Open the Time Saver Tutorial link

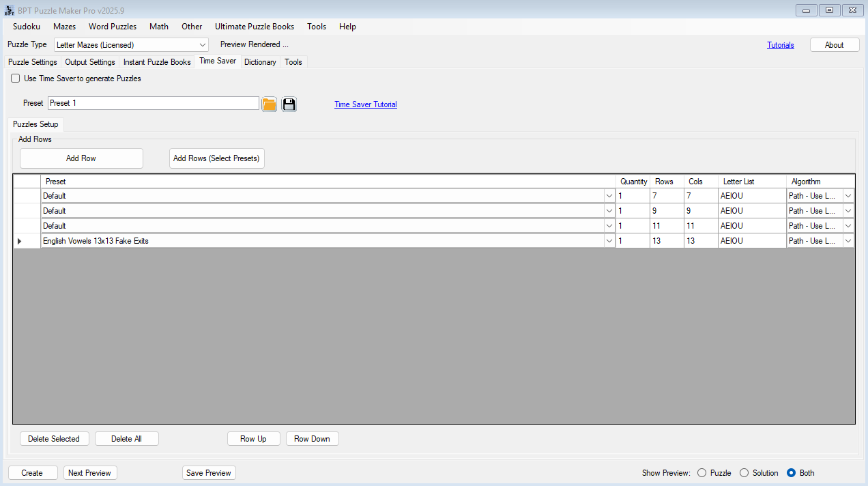(366, 104)
